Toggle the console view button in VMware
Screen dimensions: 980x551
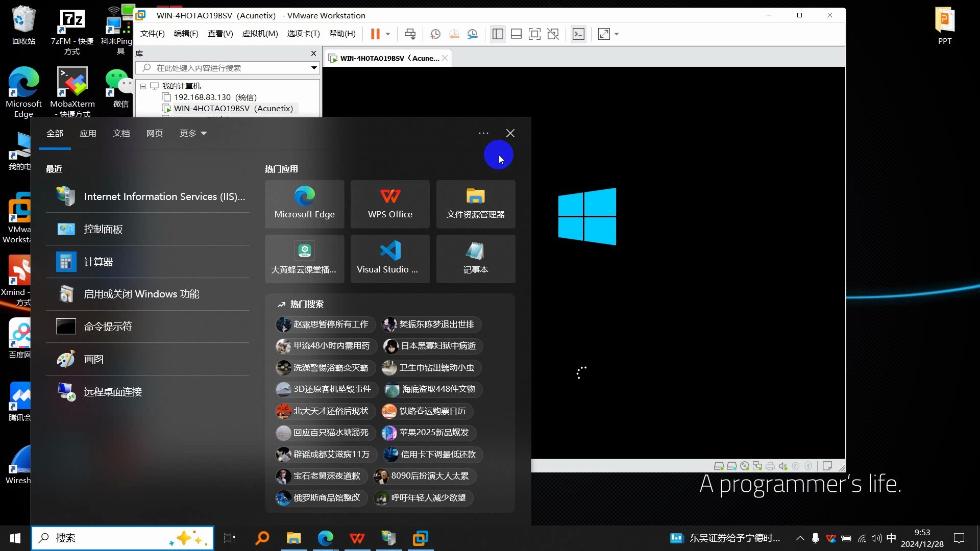point(578,34)
